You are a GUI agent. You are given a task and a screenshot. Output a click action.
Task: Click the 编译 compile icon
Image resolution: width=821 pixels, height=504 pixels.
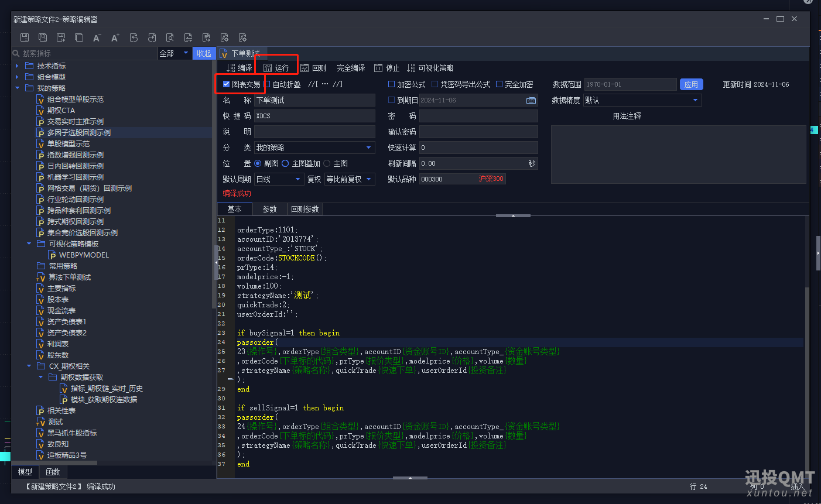tap(231, 68)
